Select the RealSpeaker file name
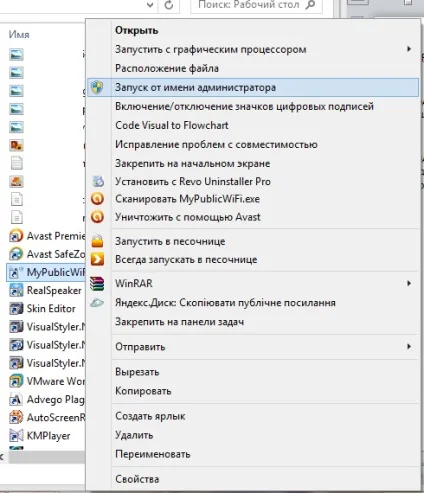 click(54, 291)
